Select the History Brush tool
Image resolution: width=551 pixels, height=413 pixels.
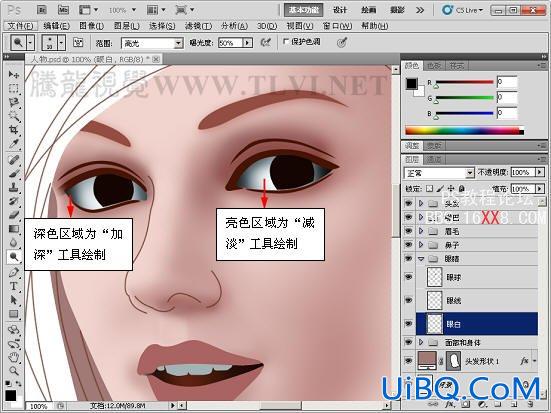pos(14,201)
